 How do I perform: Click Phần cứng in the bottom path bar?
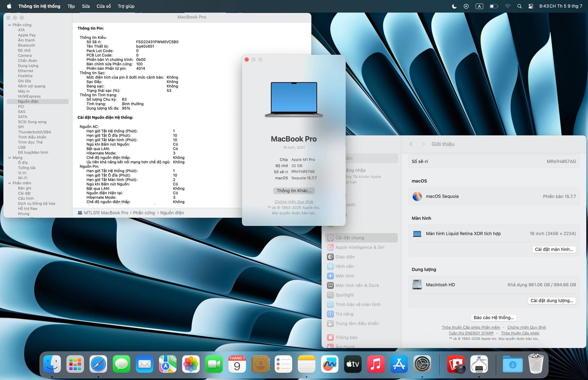[144, 213]
